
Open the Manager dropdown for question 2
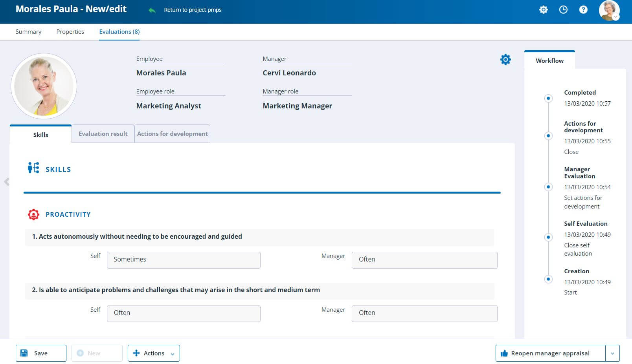coord(424,313)
